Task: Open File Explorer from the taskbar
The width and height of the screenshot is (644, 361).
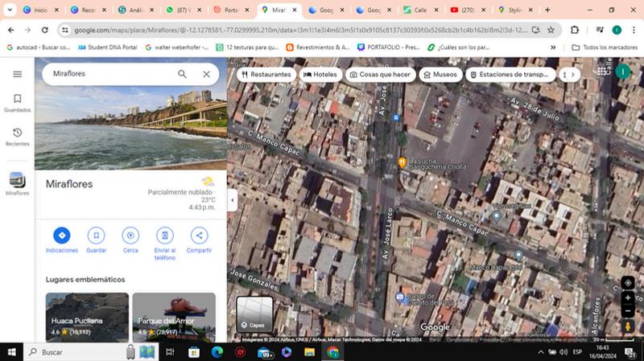Action: click(309, 352)
